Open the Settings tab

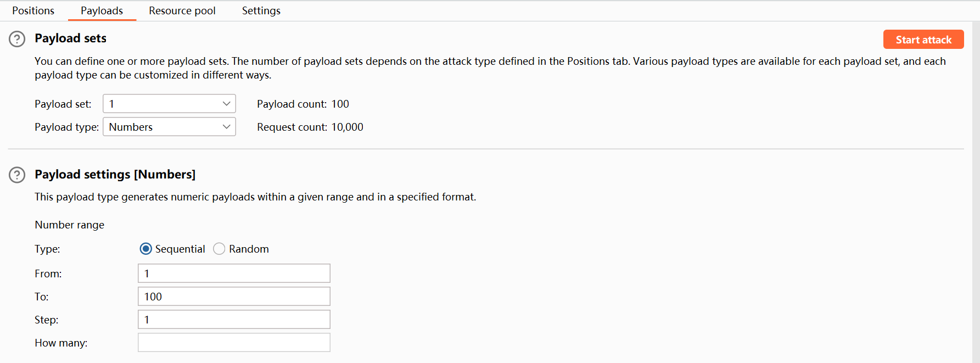tap(261, 11)
